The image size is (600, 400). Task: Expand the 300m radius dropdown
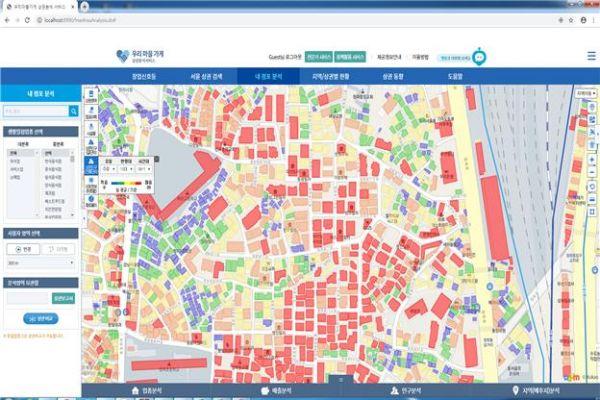pyautogui.click(x=40, y=263)
